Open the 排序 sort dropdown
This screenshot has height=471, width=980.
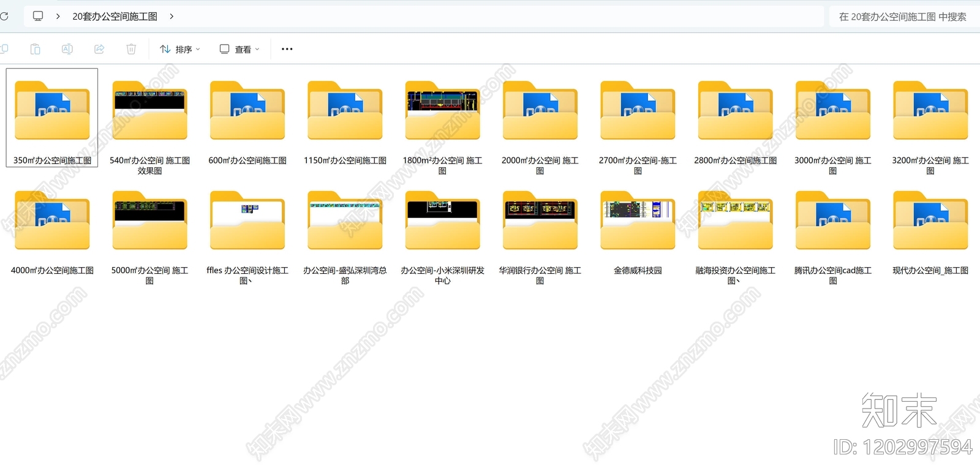[x=180, y=49]
